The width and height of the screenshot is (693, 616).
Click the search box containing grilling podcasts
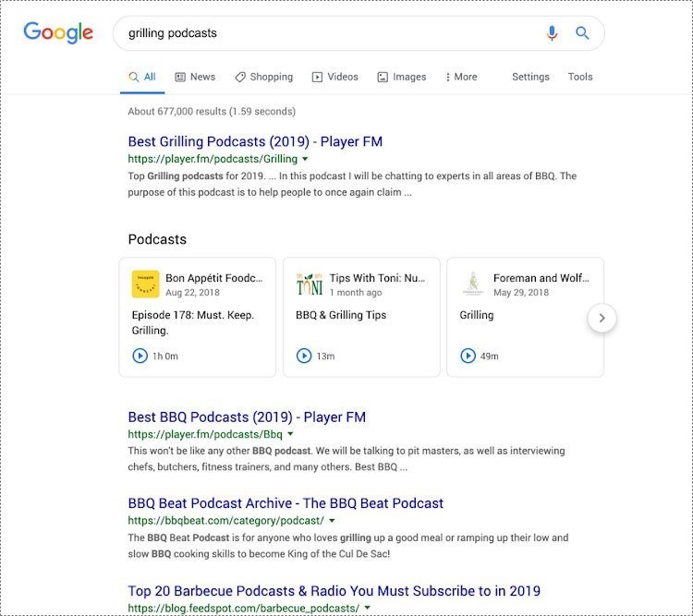click(359, 33)
